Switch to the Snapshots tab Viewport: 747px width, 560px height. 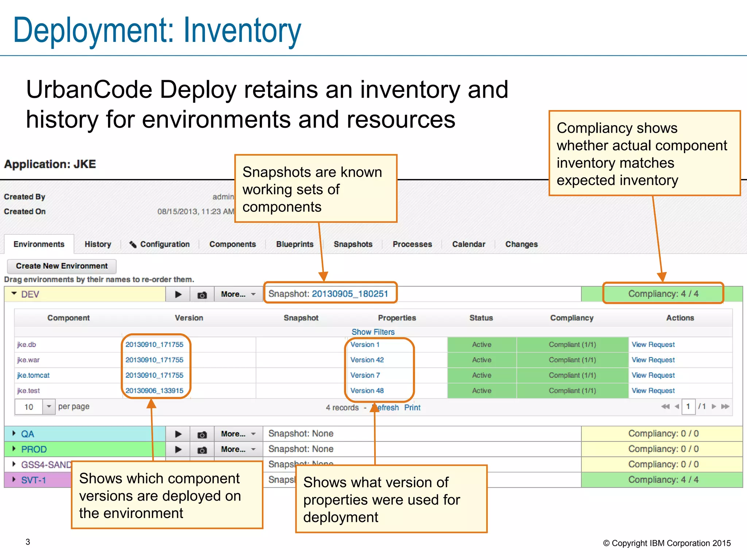pyautogui.click(x=353, y=244)
